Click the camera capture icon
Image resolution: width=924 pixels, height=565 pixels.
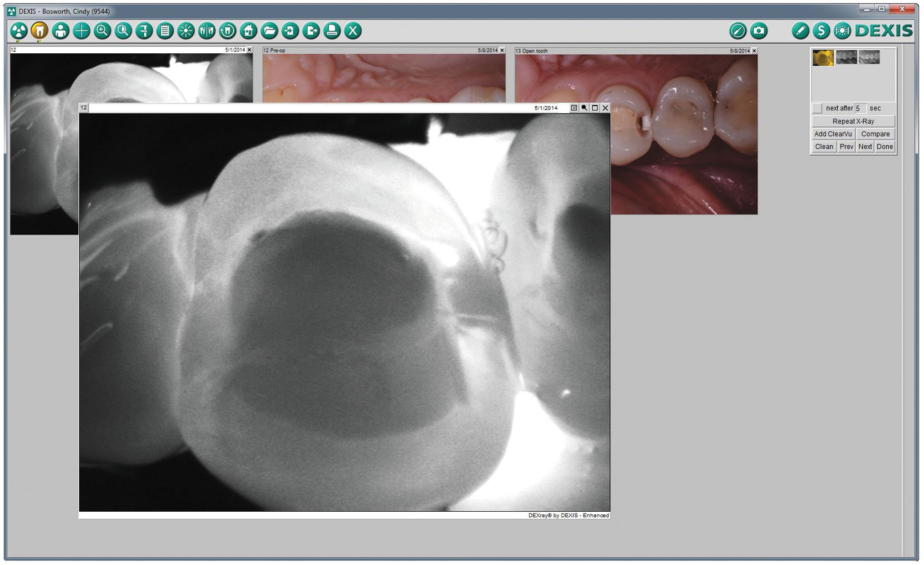(x=759, y=31)
